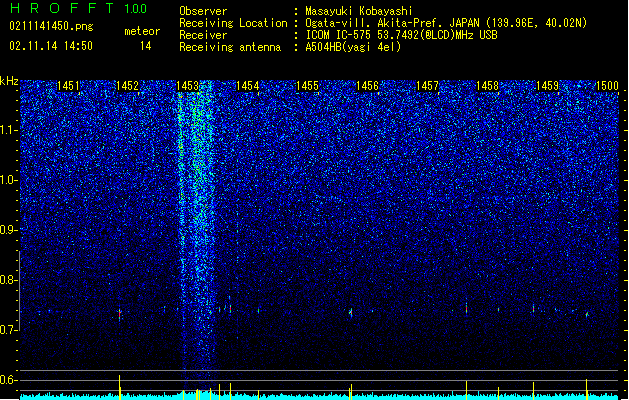This screenshot has height=400, width=629.
Task: Click the 1457 time label
Action: click(428, 86)
